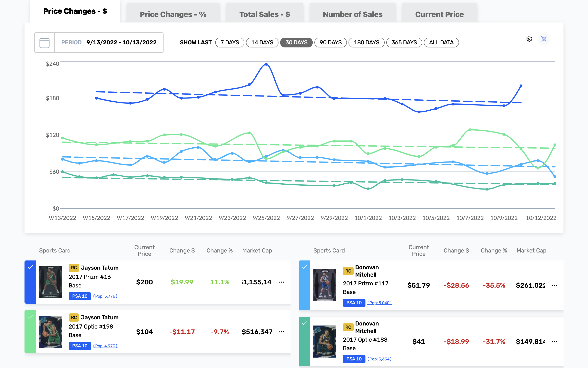Open Pop: 4,973 population link
Image resolution: width=588 pixels, height=368 pixels.
(105, 346)
